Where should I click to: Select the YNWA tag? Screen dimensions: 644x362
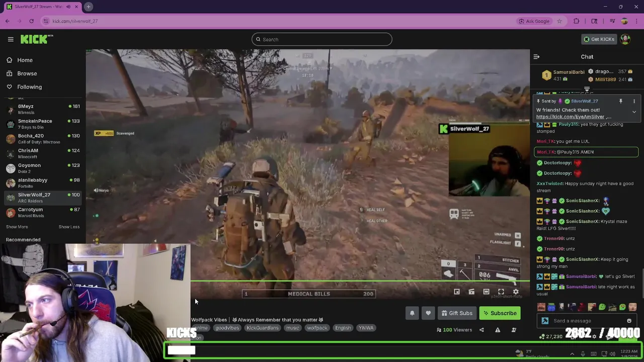366,328
